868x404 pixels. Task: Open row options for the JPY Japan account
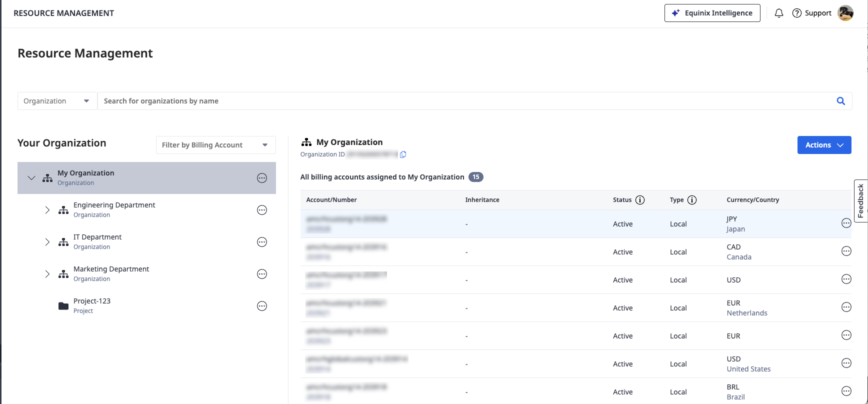(x=846, y=223)
